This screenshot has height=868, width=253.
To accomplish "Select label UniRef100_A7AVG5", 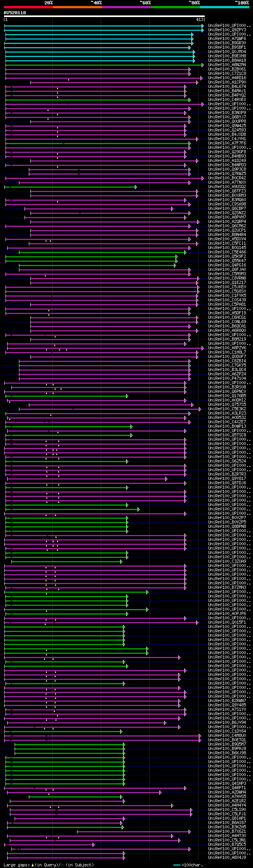I will pos(227,796).
